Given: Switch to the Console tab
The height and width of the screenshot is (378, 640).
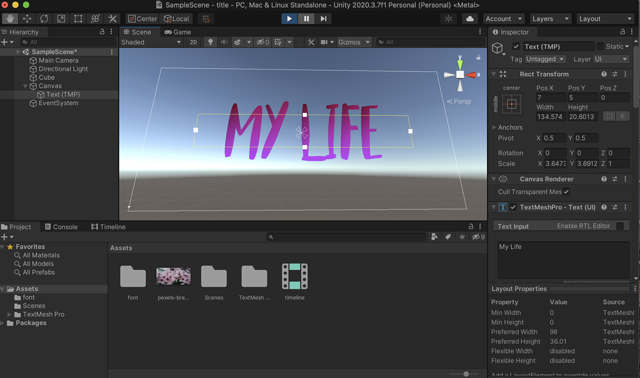Looking at the screenshot, I should 61,227.
